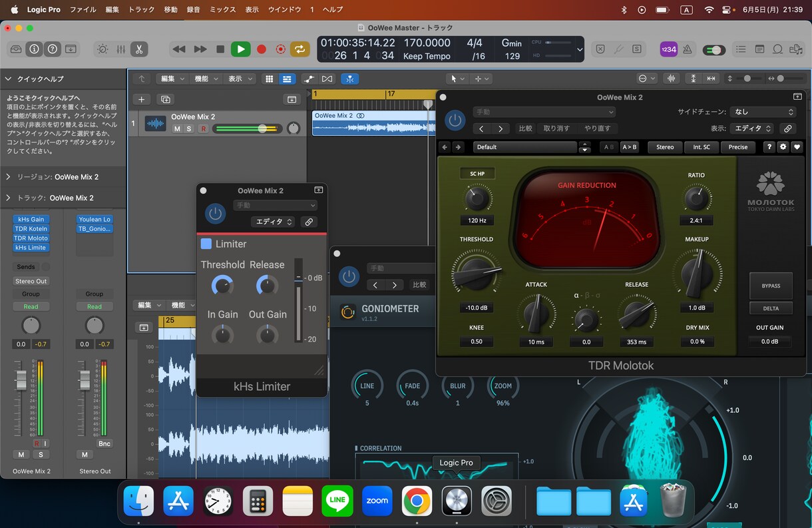Toggle the Metronome icon

tap(688, 49)
